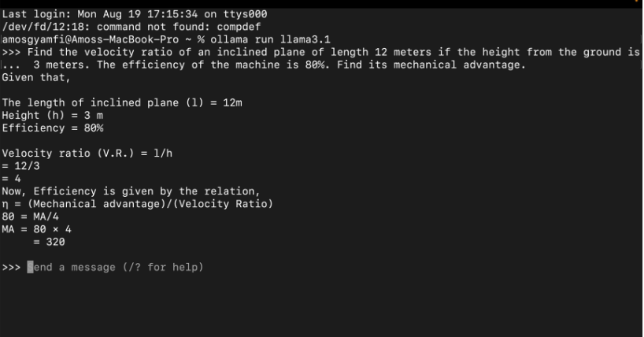Click the 'MA = 80 × 4' line

tap(36, 229)
